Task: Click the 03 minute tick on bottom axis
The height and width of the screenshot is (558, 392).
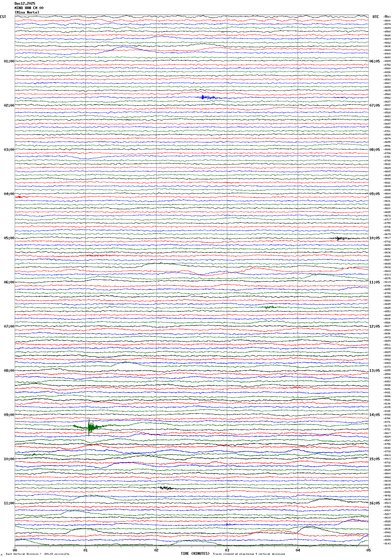Action: [227, 550]
